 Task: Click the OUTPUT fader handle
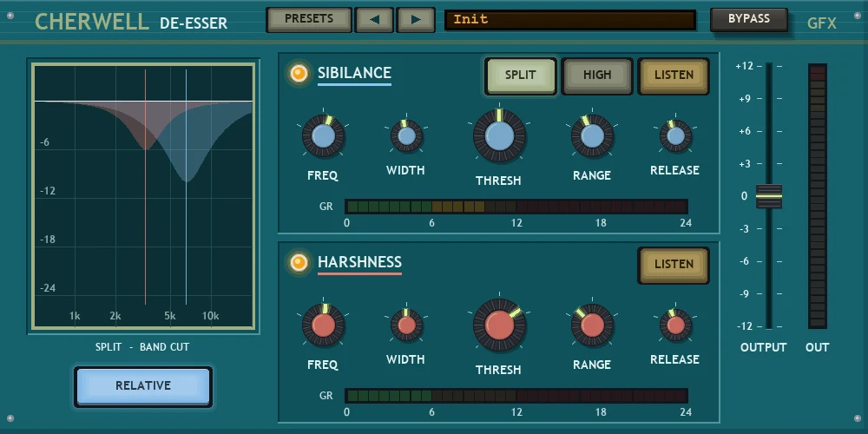tap(769, 196)
